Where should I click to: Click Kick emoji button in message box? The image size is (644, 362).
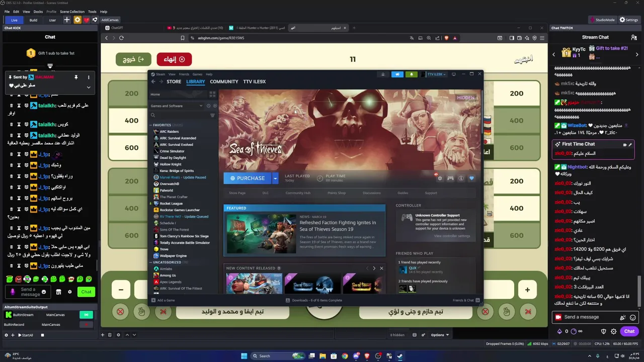pyautogui.click(x=44, y=292)
